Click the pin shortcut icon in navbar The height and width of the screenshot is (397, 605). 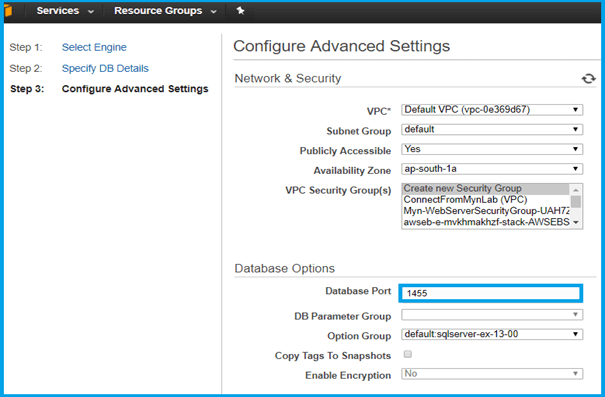tap(241, 10)
